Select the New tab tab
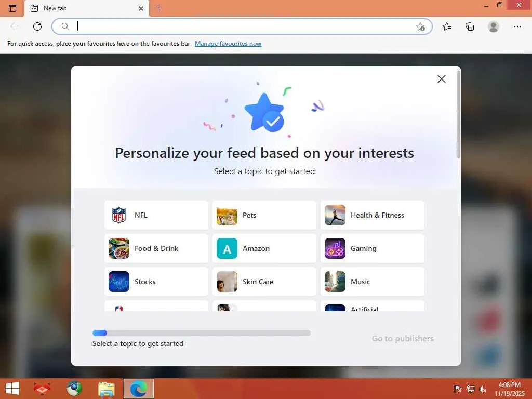532x399 pixels. 87,8
